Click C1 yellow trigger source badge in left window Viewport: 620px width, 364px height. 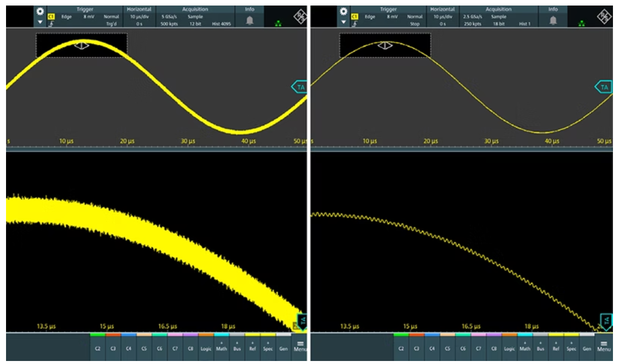pos(51,17)
